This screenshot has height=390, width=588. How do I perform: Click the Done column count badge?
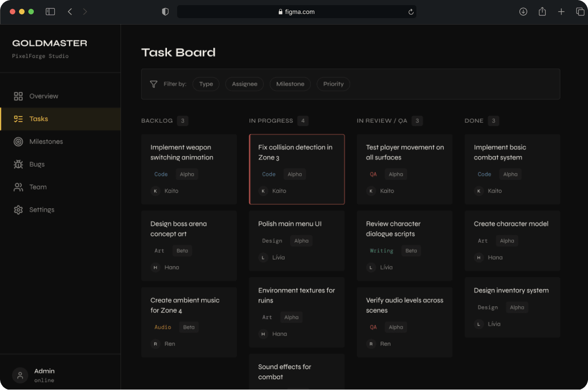(493, 121)
